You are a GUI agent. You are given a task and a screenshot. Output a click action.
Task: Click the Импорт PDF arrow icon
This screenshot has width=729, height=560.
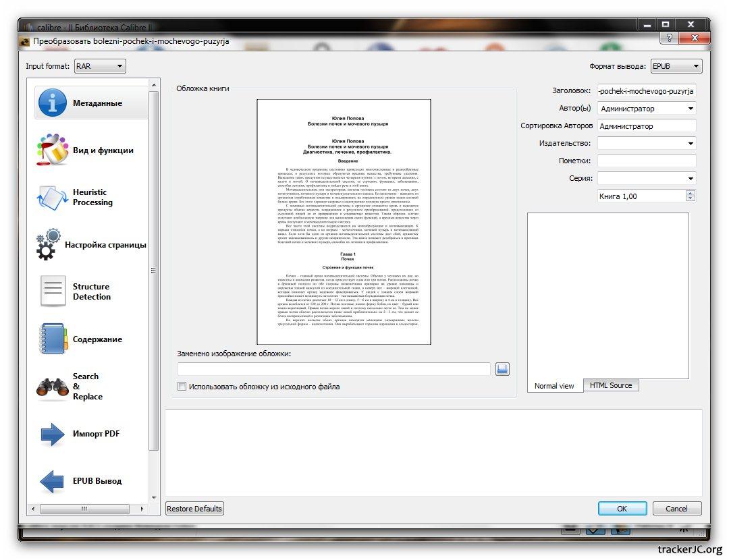point(53,434)
